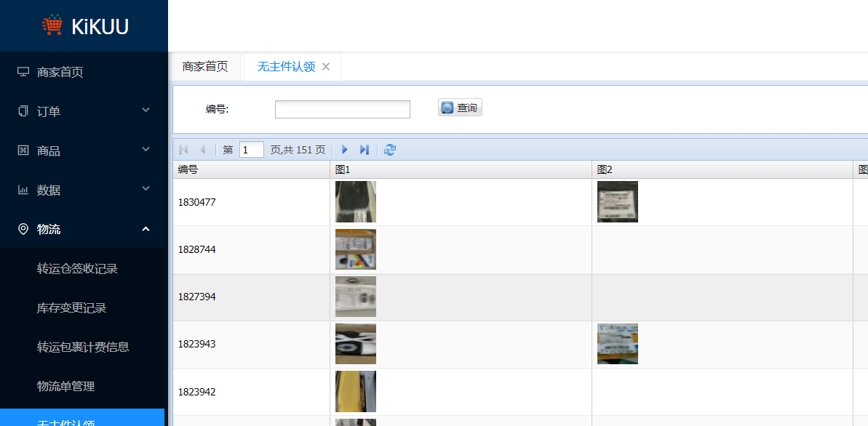868x426 pixels.
Task: Click the 数据 chart icon in sidebar
Action: [x=23, y=190]
